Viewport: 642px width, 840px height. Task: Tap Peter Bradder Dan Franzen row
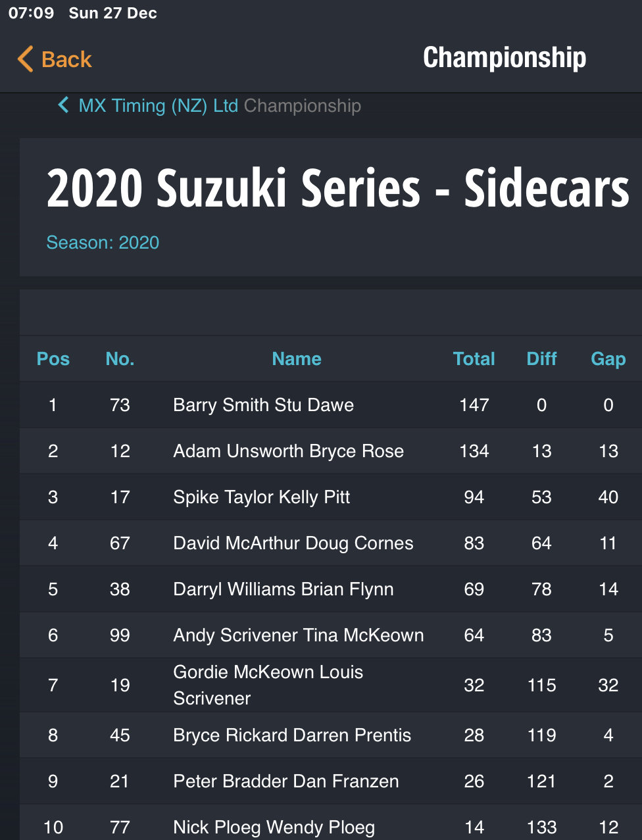click(331, 781)
